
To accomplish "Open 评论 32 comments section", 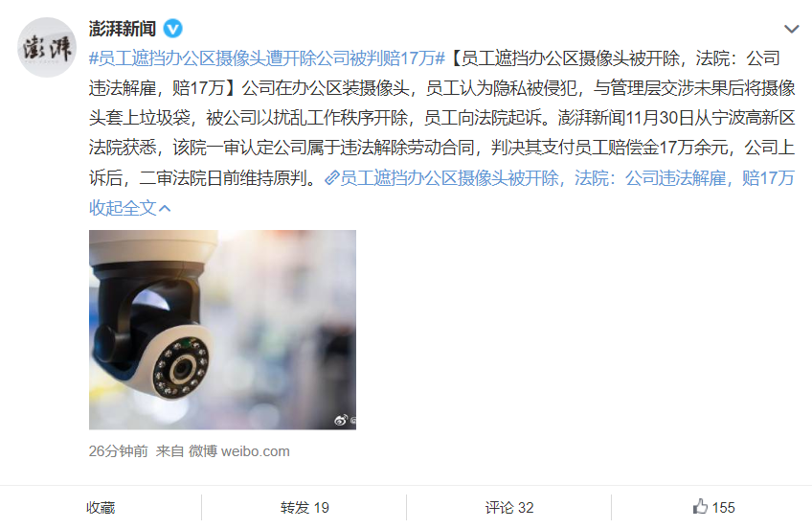I will pos(509,508).
